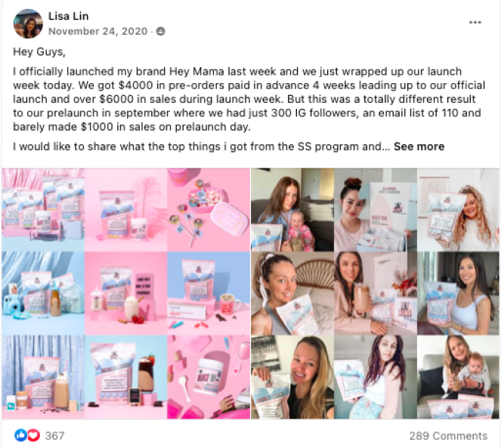The image size is (501, 448).
Task: Open Lisa Lin's profile name link
Action: [68, 16]
